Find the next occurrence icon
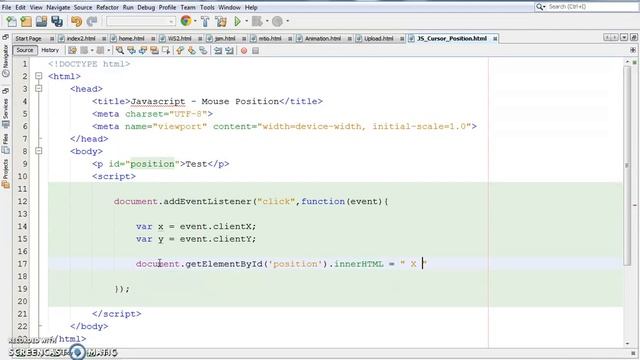Screen dimensions: 640x360 (143, 51)
